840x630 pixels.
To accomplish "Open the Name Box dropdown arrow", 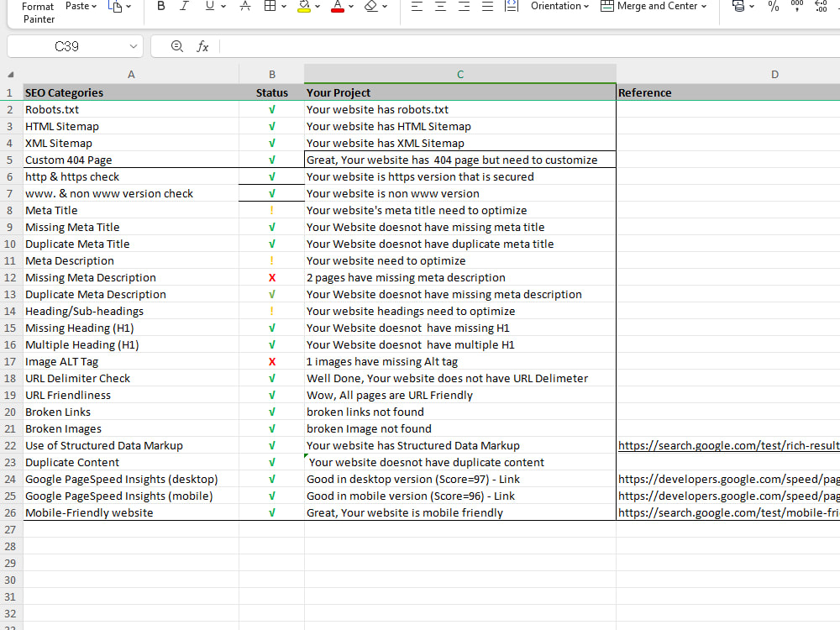I will point(134,46).
